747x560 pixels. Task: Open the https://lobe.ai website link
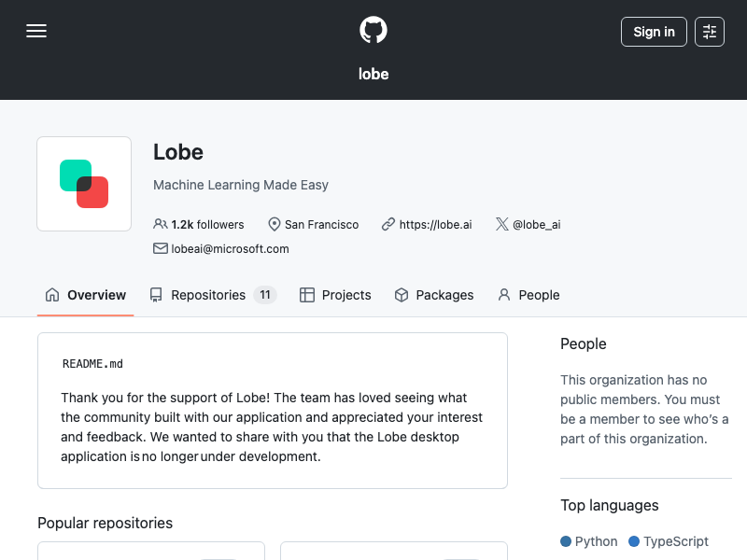435,224
